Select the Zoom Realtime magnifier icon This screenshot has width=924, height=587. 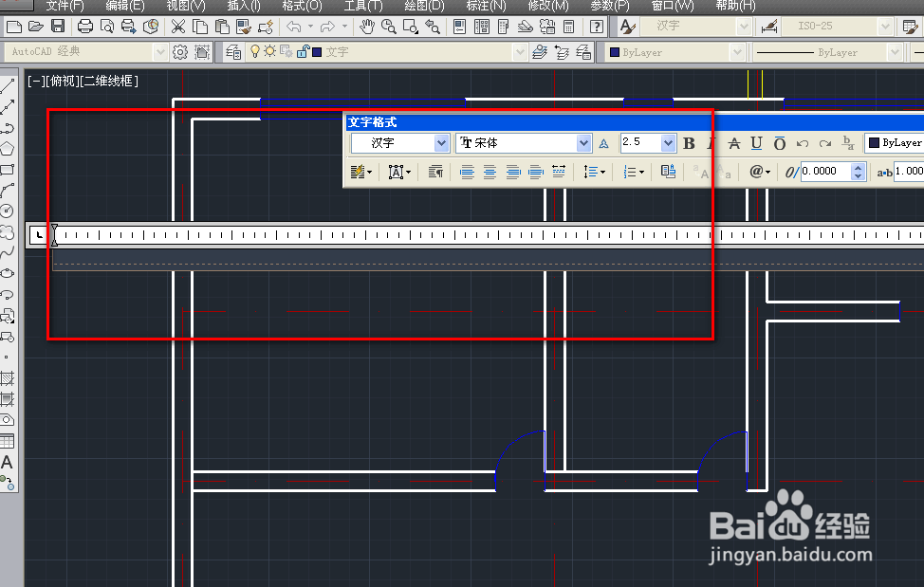(388, 27)
